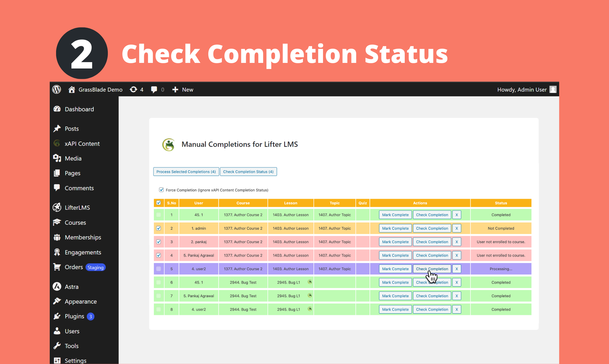
Task: Click the Dashboard gauge icon
Action: pyautogui.click(x=57, y=109)
